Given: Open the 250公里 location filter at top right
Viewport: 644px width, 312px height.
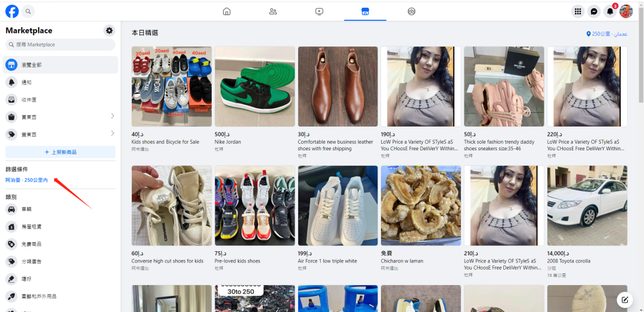Looking at the screenshot, I should coord(606,34).
